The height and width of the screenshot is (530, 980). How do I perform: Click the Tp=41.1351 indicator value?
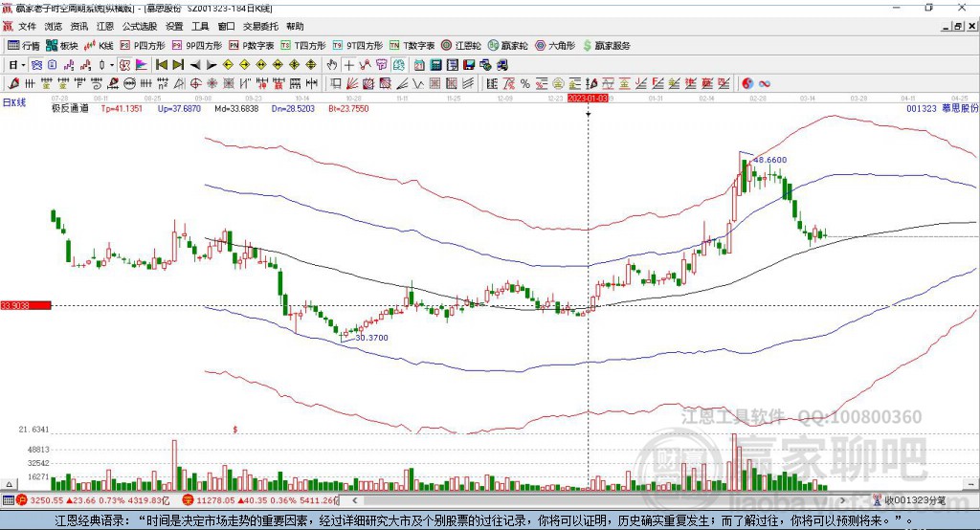[x=122, y=108]
